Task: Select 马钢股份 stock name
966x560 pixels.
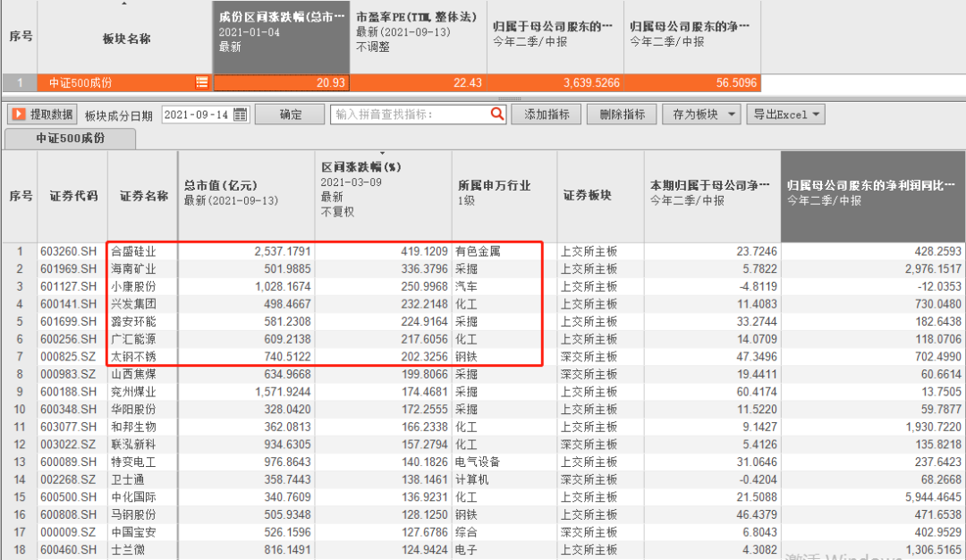Action: pos(133,514)
